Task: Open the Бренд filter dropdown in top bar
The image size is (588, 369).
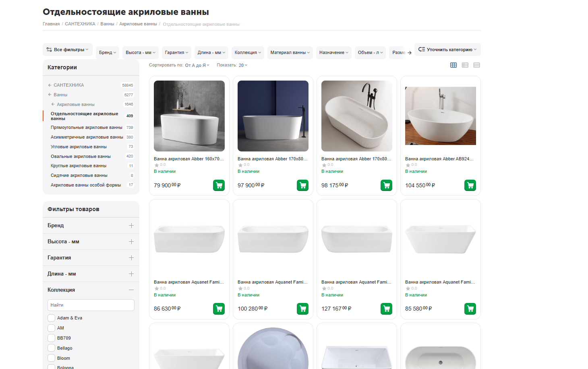Action: pyautogui.click(x=108, y=52)
